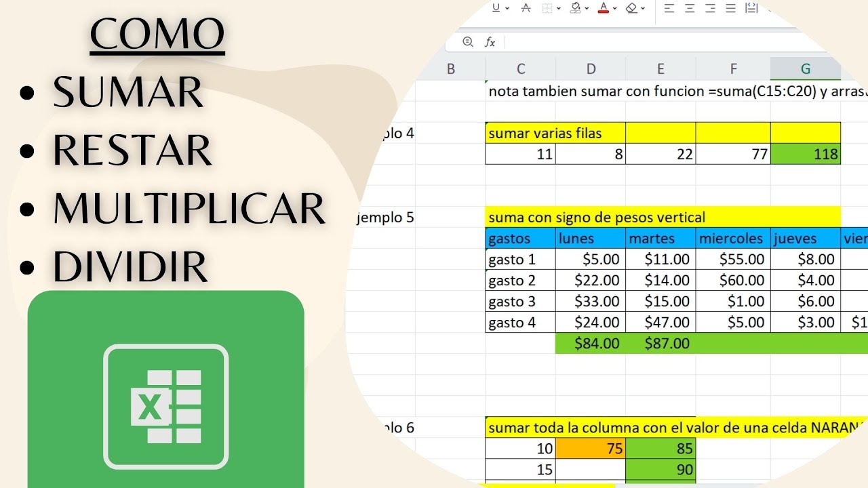Select the $47.00 cell in gasto 4
This screenshot has height=488, width=868.
click(x=660, y=322)
